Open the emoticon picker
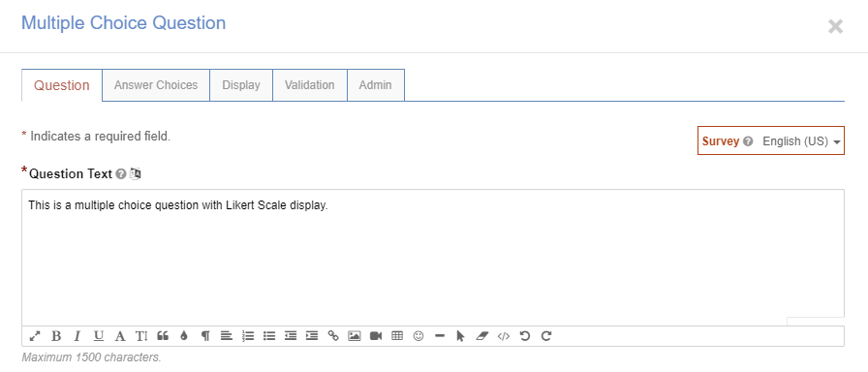The width and height of the screenshot is (868, 372). coord(418,336)
